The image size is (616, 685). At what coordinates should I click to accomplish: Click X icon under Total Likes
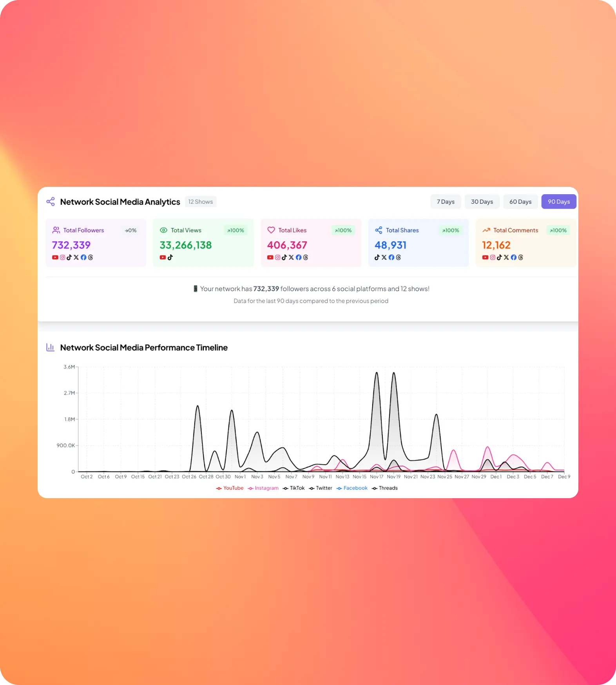pyautogui.click(x=292, y=257)
